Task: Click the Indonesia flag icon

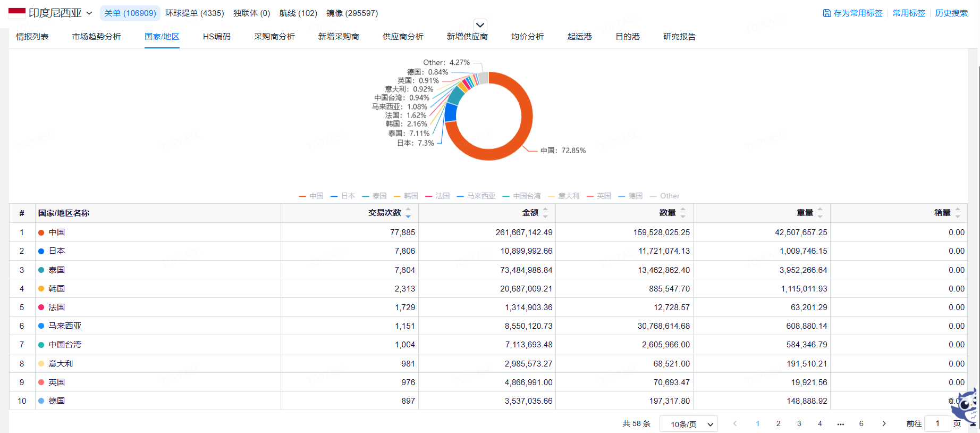Action: pos(17,13)
